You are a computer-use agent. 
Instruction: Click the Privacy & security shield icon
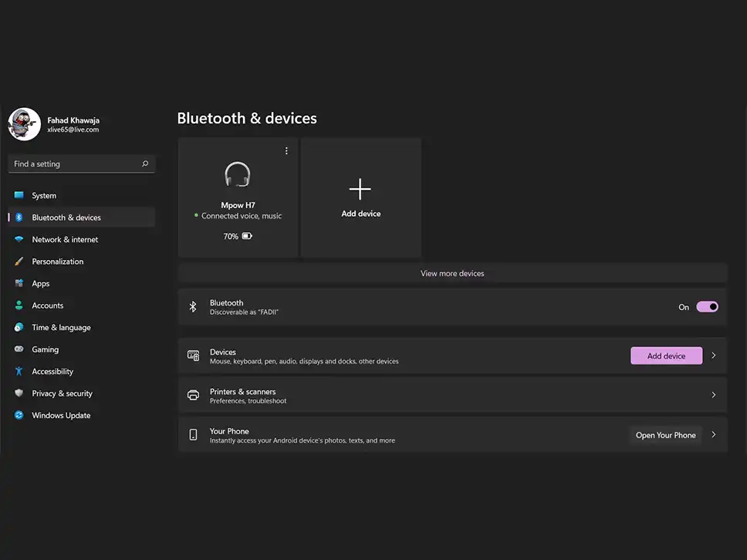point(19,393)
